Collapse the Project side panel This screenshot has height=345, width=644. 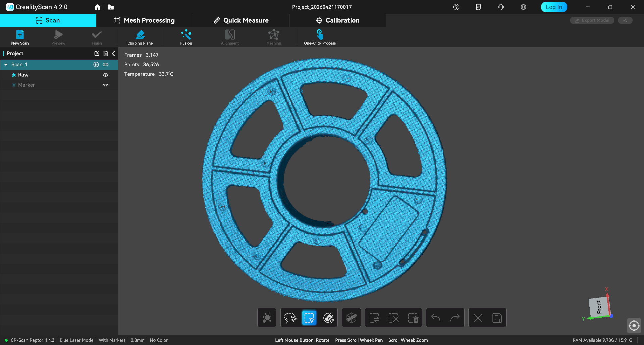pyautogui.click(x=114, y=54)
